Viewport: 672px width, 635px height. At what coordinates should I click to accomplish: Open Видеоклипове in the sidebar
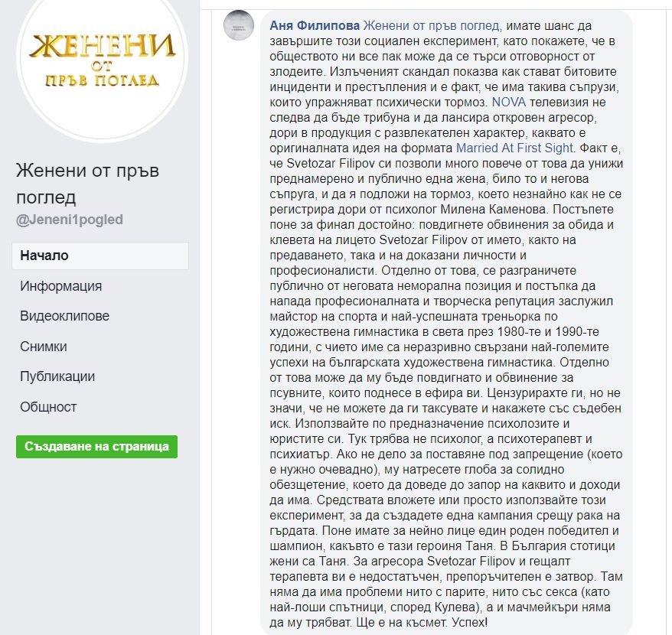[x=65, y=316]
